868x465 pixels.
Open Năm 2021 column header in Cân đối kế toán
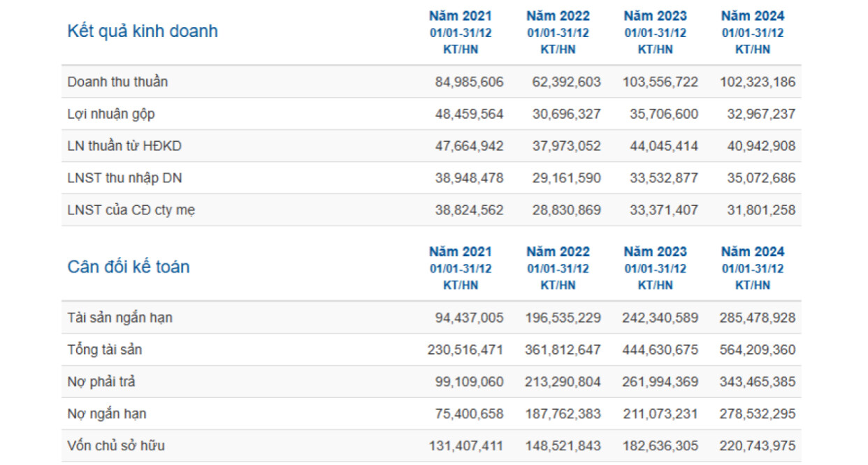tap(461, 252)
